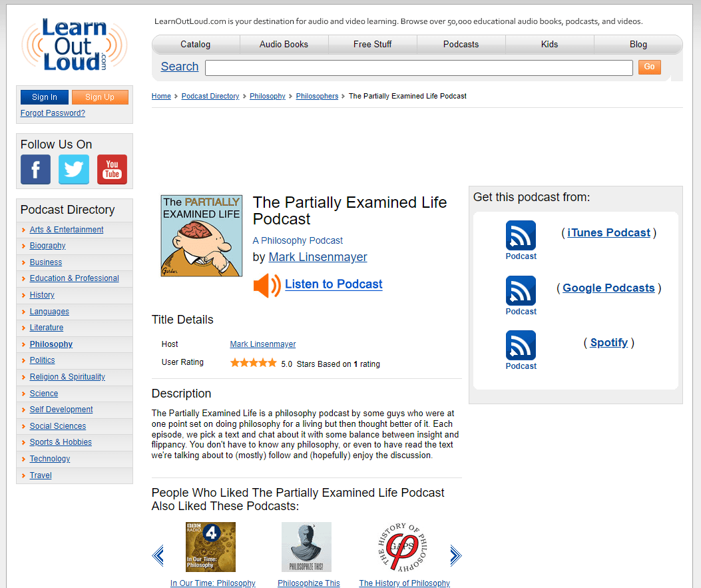
Task: Open the Twitter follow icon
Action: pos(74,169)
